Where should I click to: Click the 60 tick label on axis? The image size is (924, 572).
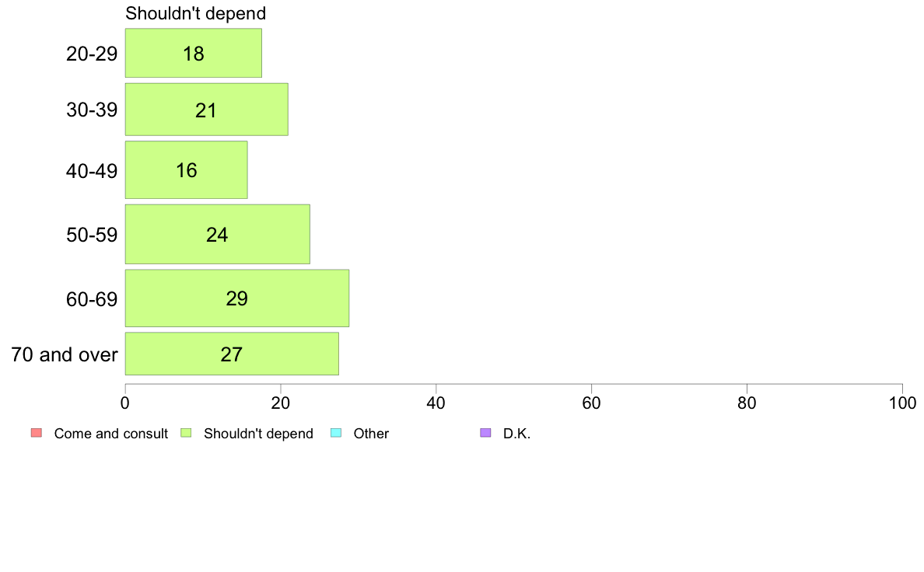tap(592, 403)
